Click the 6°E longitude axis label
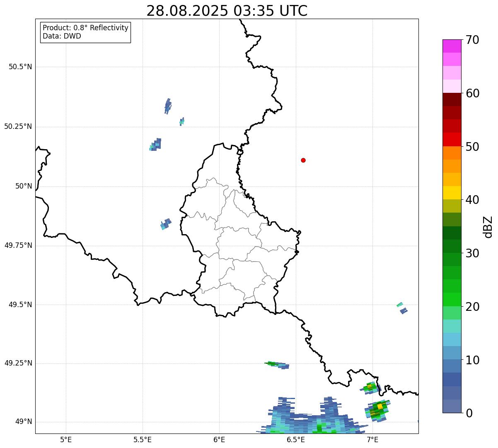Screen dimensions: 498x448 click(x=219, y=439)
